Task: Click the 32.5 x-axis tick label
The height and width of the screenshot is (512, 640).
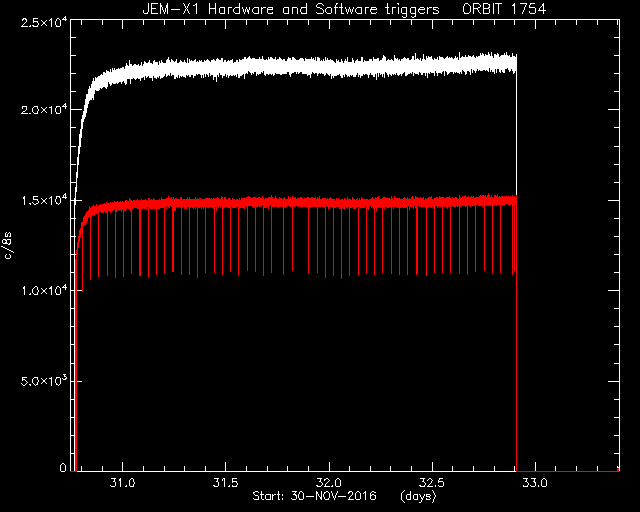Action: 431,483
